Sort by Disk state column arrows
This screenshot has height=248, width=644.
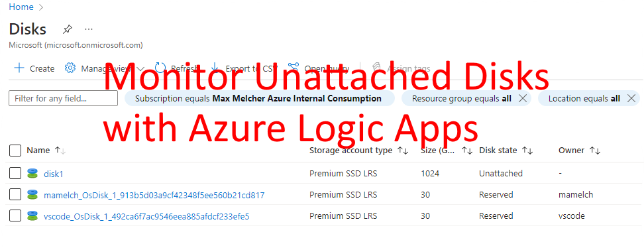click(527, 151)
